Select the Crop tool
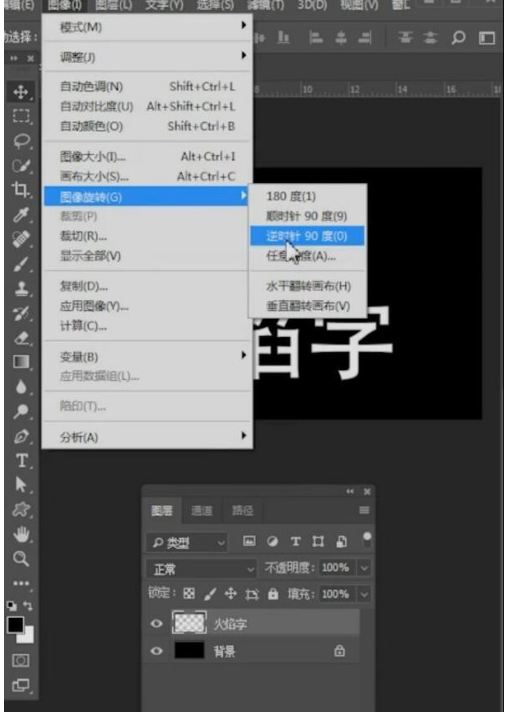 click(x=21, y=190)
